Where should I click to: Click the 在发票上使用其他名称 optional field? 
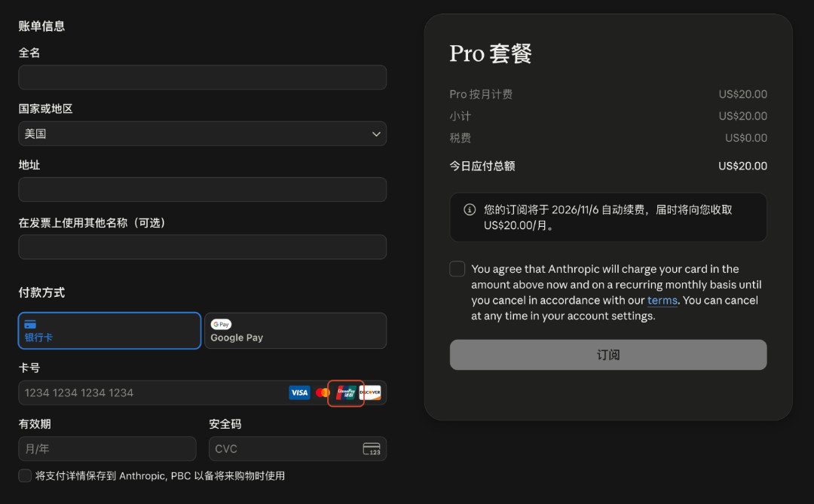tap(203, 247)
